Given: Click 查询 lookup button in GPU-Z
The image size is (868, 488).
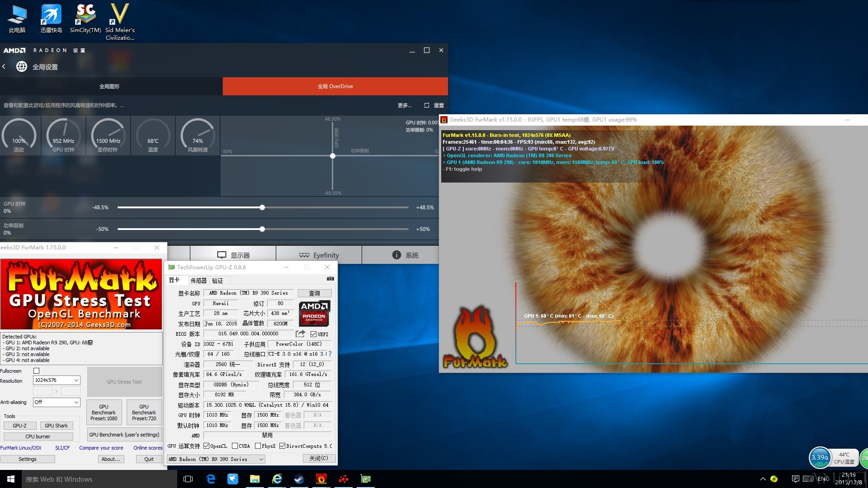Looking at the screenshot, I should 314,293.
